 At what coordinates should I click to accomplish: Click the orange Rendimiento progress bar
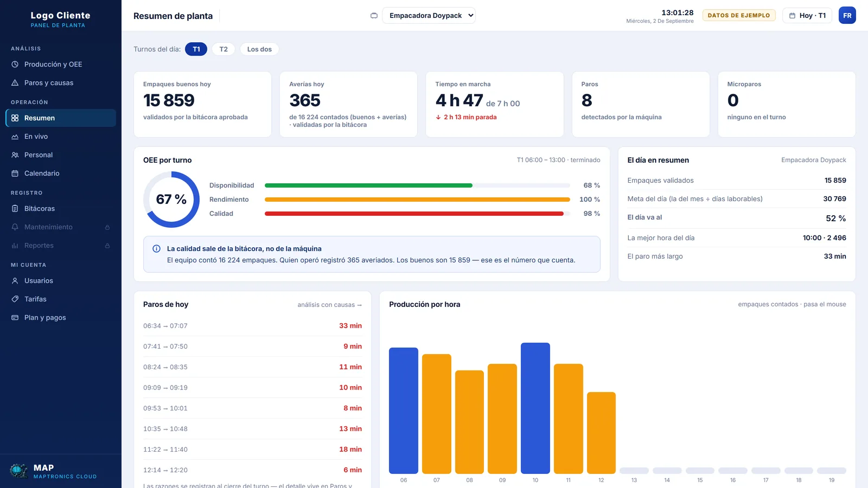click(417, 200)
